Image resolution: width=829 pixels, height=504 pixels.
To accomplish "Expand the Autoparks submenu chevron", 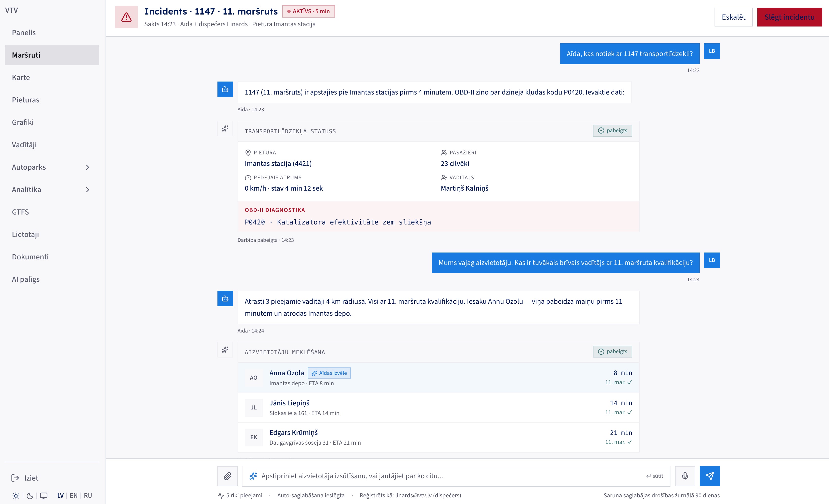I will pos(87,167).
